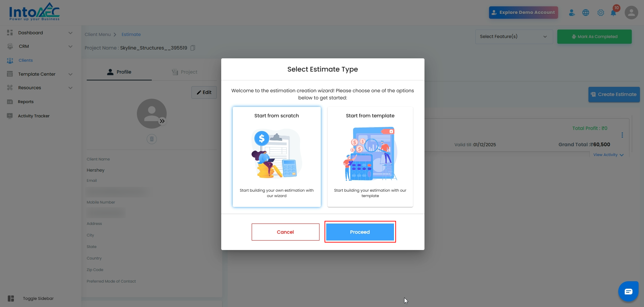644x307 pixels.
Task: Select the Start from scratch option
Action: point(276,157)
